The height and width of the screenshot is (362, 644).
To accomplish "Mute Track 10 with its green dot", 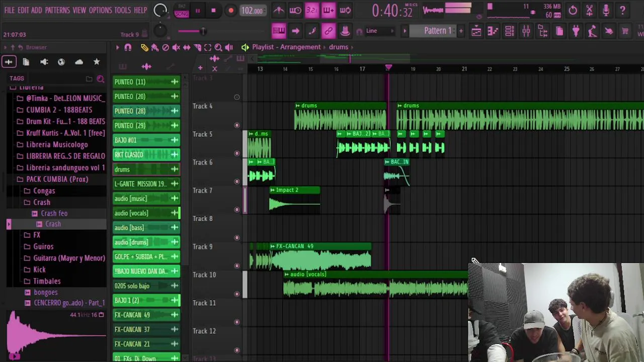I will pos(237,294).
